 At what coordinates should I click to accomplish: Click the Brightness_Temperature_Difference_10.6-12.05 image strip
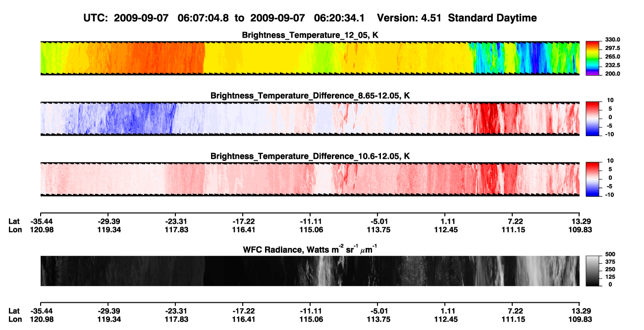(x=310, y=179)
